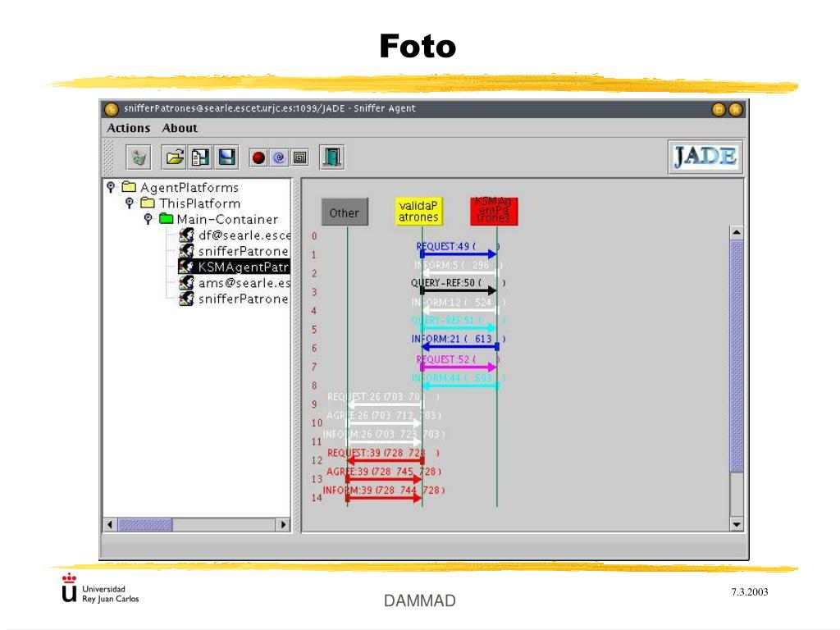Select the Main-Container label
The height and width of the screenshot is (630, 840).
(x=228, y=219)
